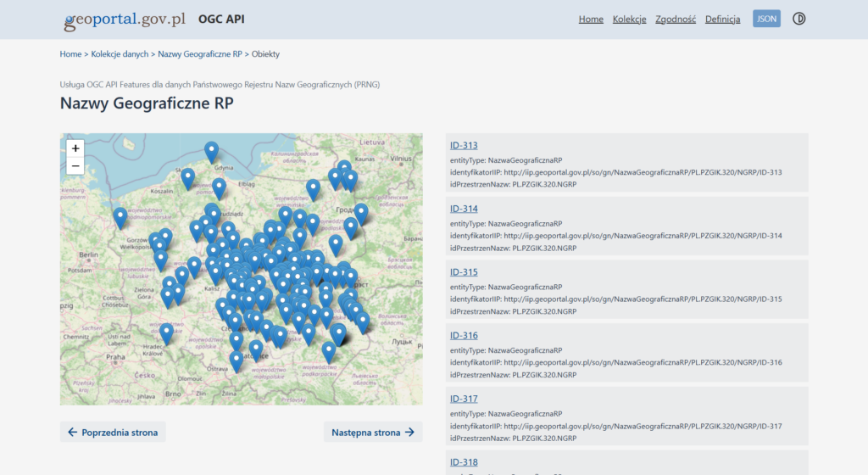This screenshot has height=475, width=868.
Task: Open the Home menu link
Action: coord(591,19)
